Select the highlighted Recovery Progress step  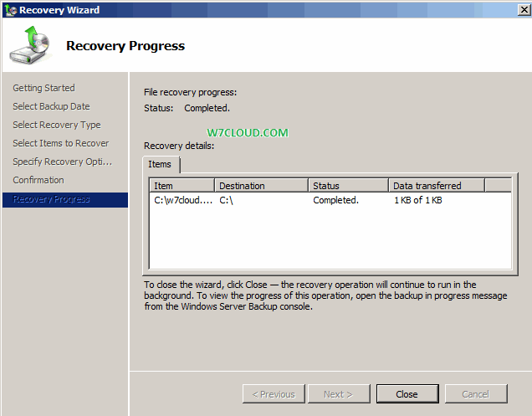click(x=65, y=200)
